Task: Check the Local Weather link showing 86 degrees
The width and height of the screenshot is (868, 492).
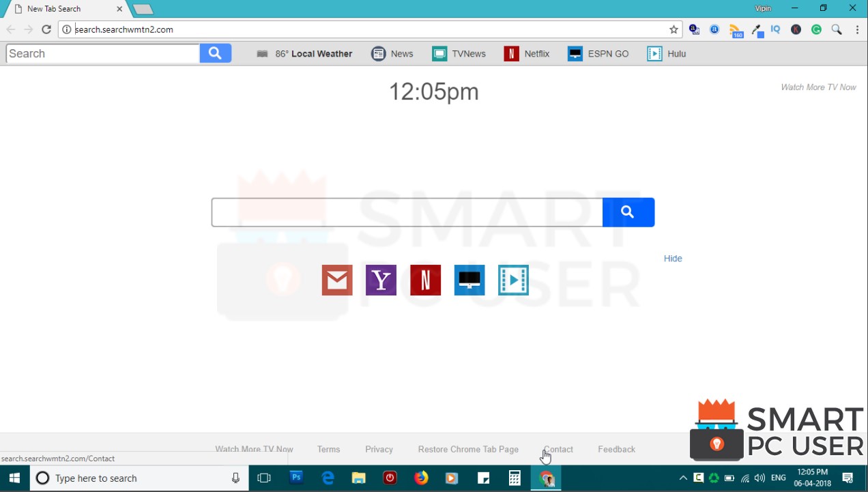Action: pyautogui.click(x=304, y=53)
